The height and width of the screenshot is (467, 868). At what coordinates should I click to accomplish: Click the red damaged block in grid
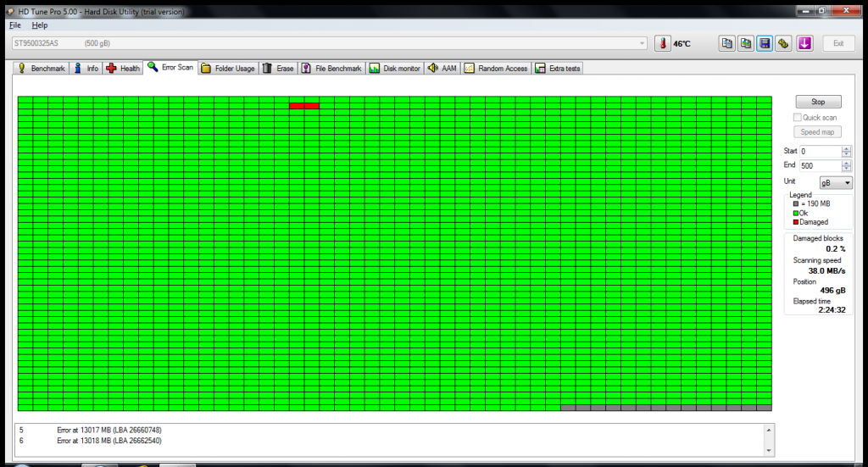[304, 106]
